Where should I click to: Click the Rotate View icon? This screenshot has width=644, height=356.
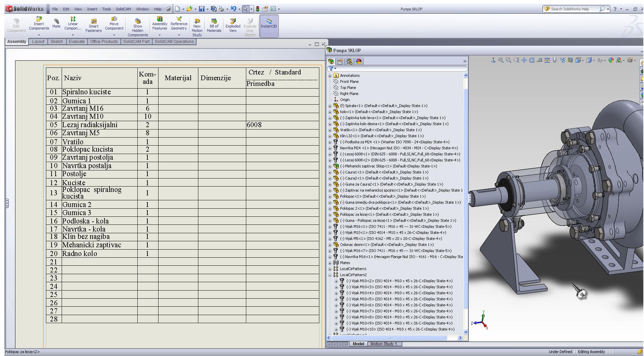[x=532, y=60]
